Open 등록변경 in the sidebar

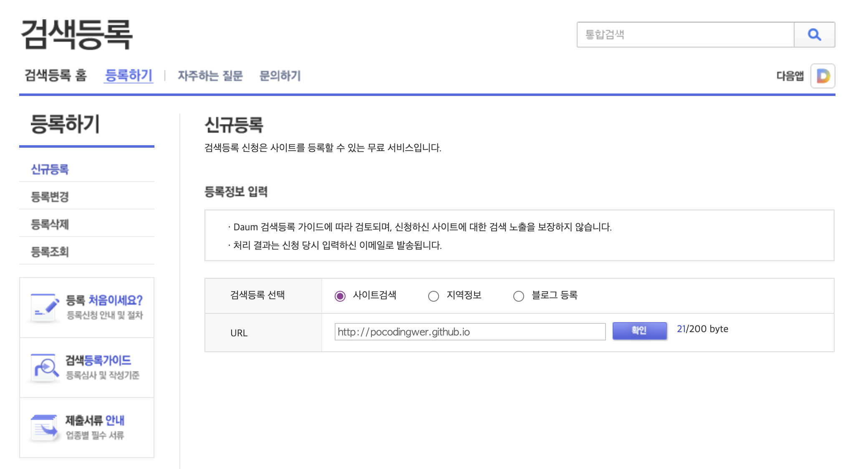pos(50,197)
